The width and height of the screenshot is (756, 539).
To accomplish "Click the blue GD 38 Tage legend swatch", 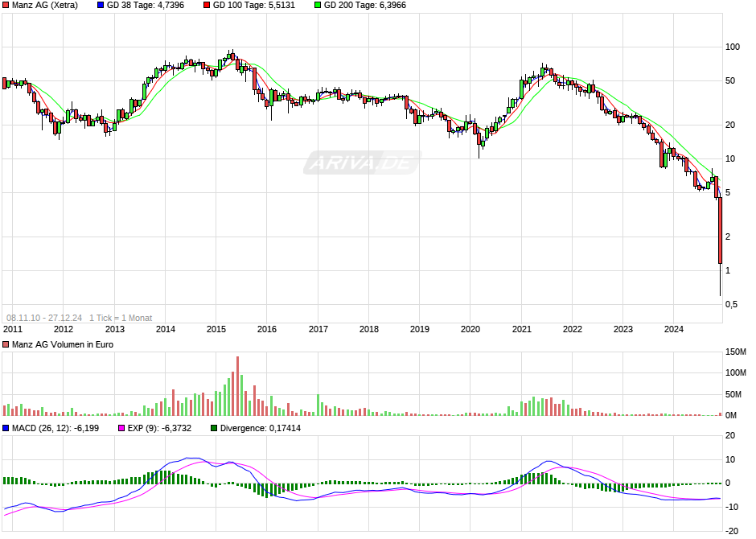I will [101, 6].
